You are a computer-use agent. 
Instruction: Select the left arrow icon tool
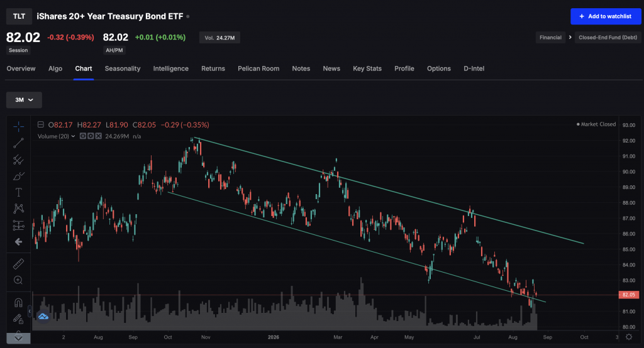click(x=18, y=242)
